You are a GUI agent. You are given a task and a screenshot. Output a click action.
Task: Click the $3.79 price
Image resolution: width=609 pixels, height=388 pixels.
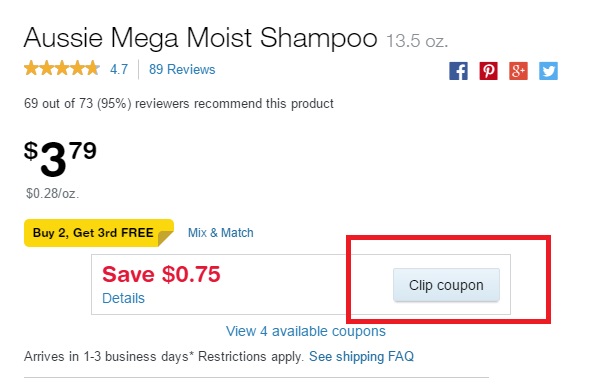60,159
